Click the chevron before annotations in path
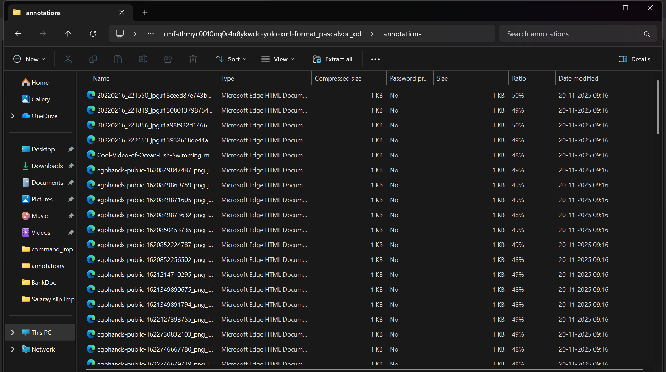 click(372, 34)
